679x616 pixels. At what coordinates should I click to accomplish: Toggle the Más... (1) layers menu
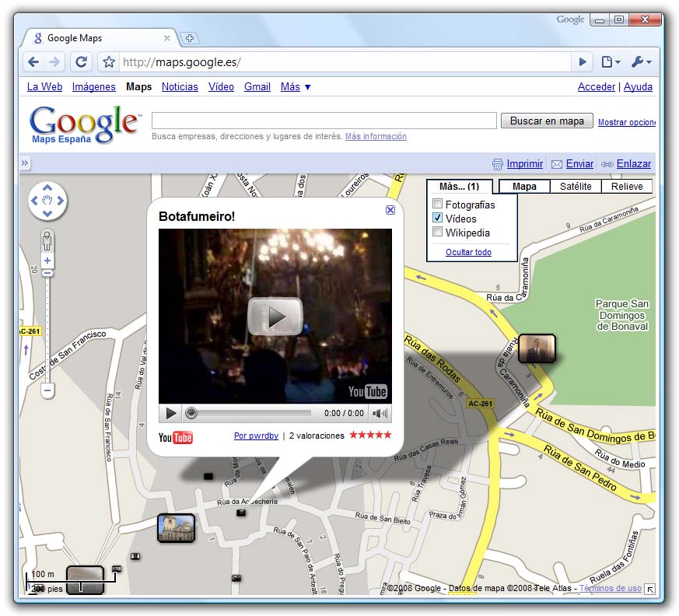click(460, 187)
